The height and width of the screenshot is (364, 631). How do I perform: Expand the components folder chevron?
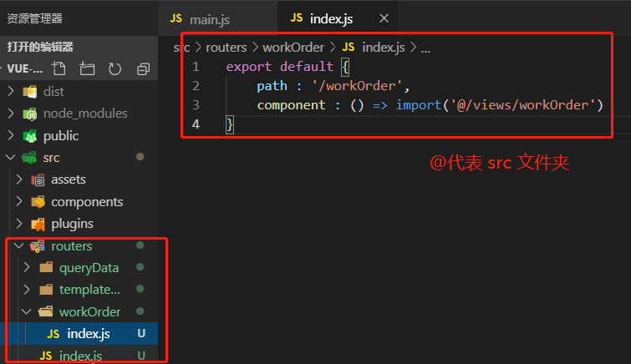pyautogui.click(x=19, y=201)
